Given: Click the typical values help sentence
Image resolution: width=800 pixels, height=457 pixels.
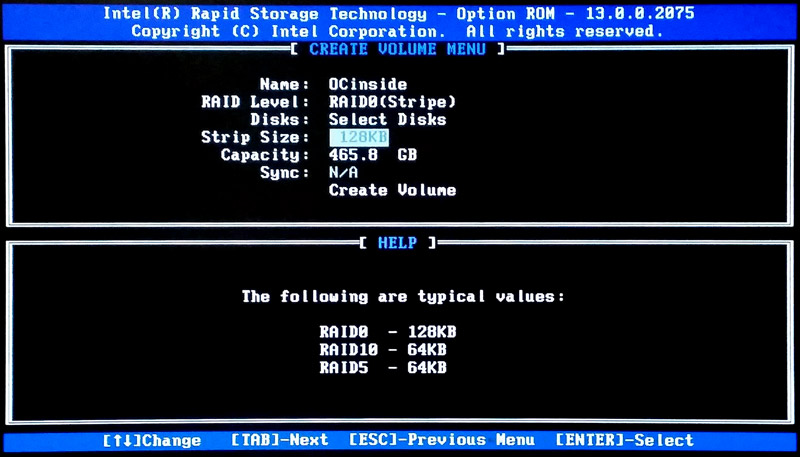Looking at the screenshot, I should tap(403, 296).
